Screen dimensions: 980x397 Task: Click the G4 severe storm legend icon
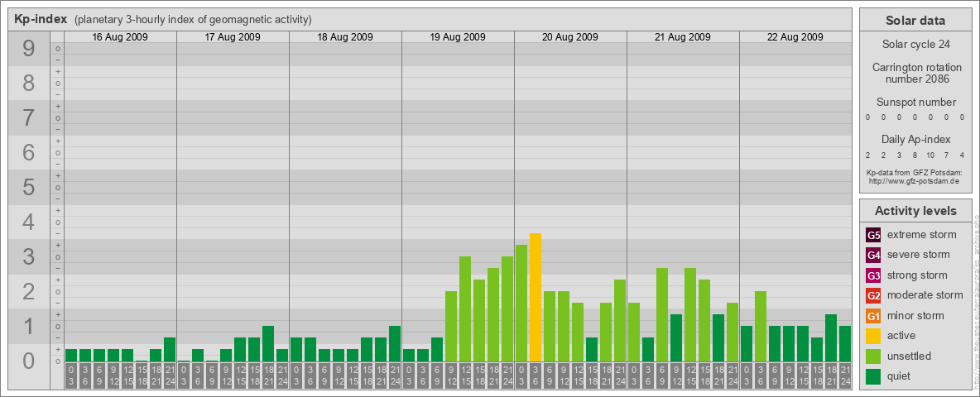click(x=873, y=256)
